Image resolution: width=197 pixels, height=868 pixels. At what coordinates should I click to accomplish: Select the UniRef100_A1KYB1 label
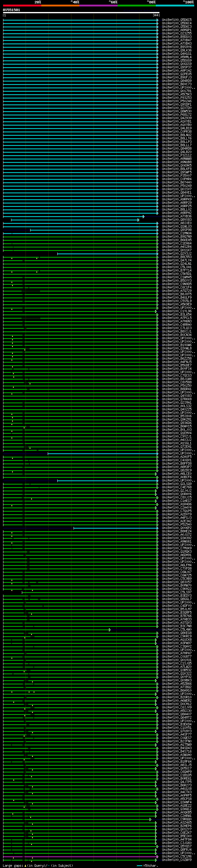click(177, 121)
